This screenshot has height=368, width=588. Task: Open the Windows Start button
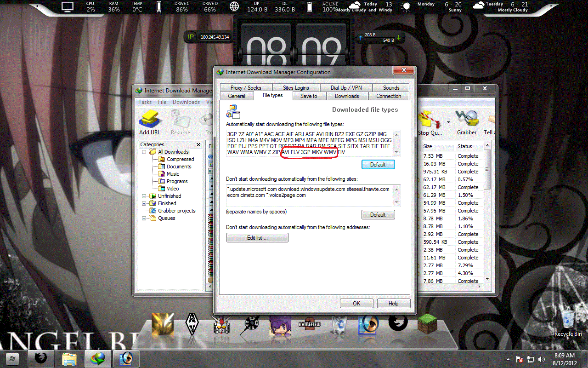pos(12,358)
